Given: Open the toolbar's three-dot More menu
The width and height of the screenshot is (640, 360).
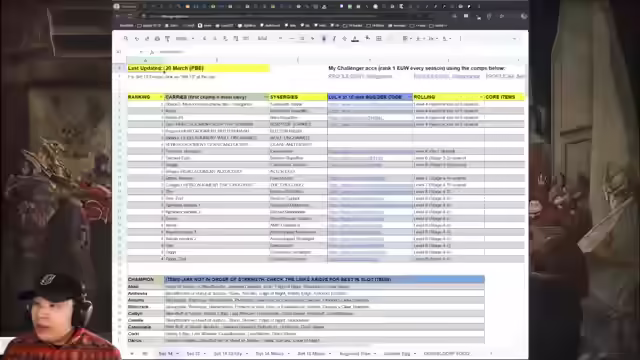Looking at the screenshot, I should coord(460,38).
